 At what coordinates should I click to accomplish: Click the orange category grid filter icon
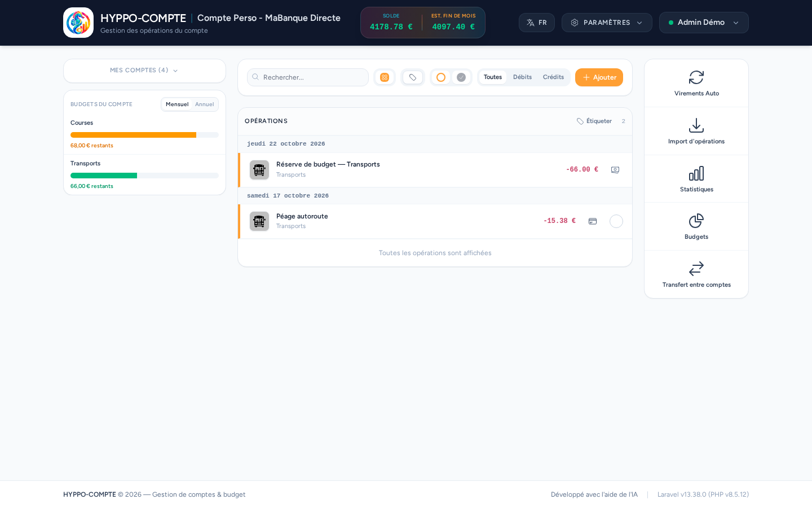pyautogui.click(x=385, y=77)
